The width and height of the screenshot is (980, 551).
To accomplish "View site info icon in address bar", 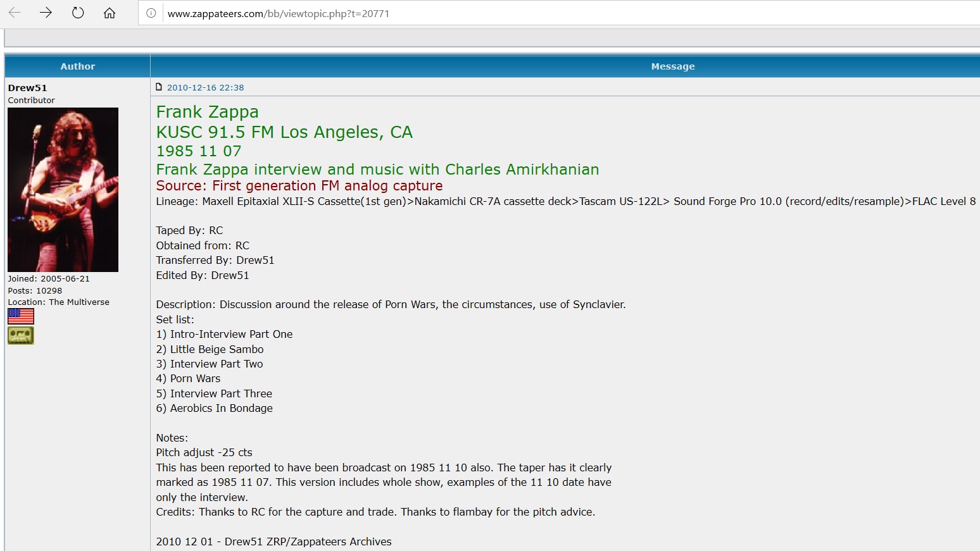I will [151, 13].
